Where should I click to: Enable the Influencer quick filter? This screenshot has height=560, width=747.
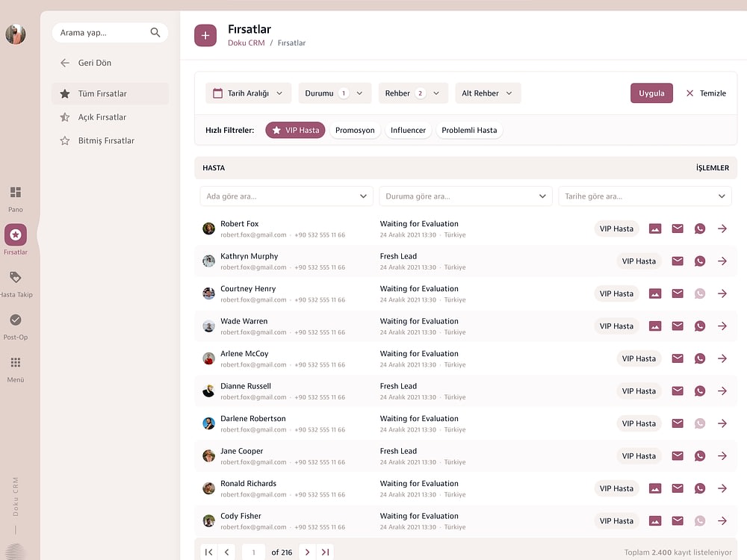click(409, 130)
